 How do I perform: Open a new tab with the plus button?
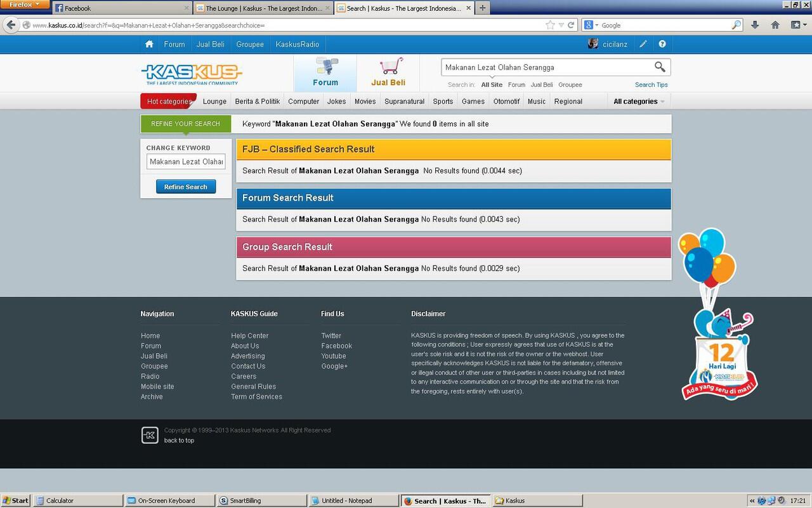[x=483, y=8]
